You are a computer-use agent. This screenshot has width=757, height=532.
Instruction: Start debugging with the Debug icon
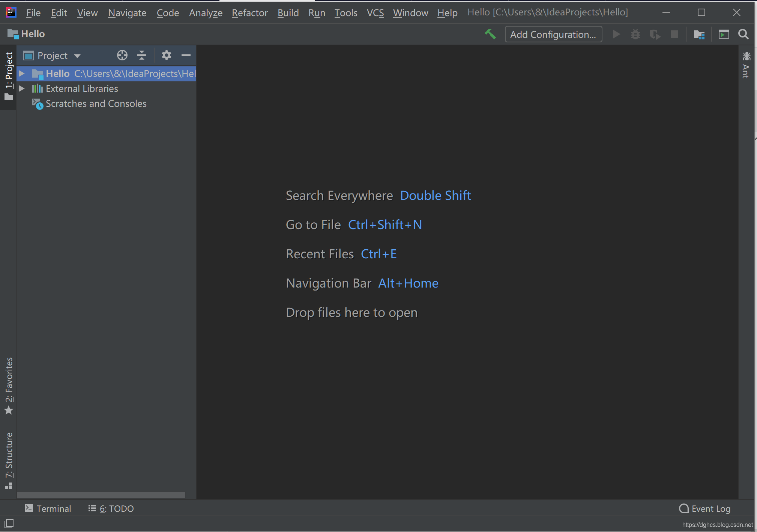pos(635,34)
